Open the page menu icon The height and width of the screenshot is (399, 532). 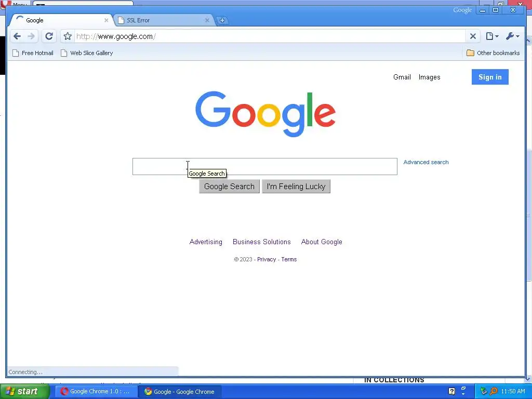492,36
